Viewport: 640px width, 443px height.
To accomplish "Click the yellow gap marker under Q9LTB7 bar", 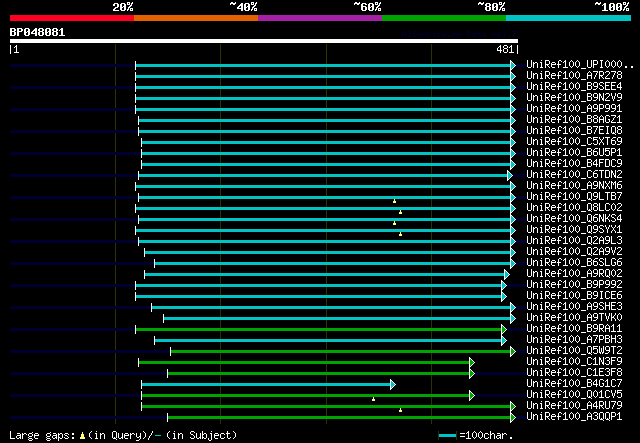I will (x=394, y=201).
